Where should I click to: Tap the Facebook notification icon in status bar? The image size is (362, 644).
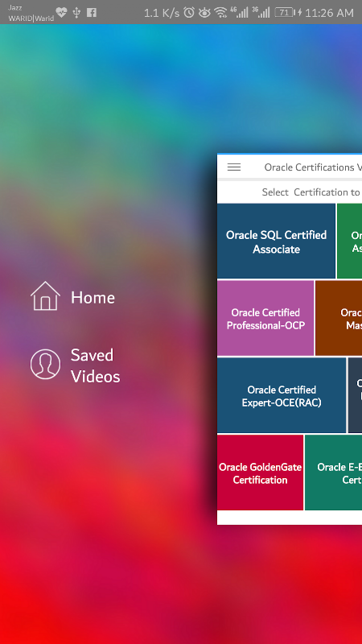tap(92, 13)
